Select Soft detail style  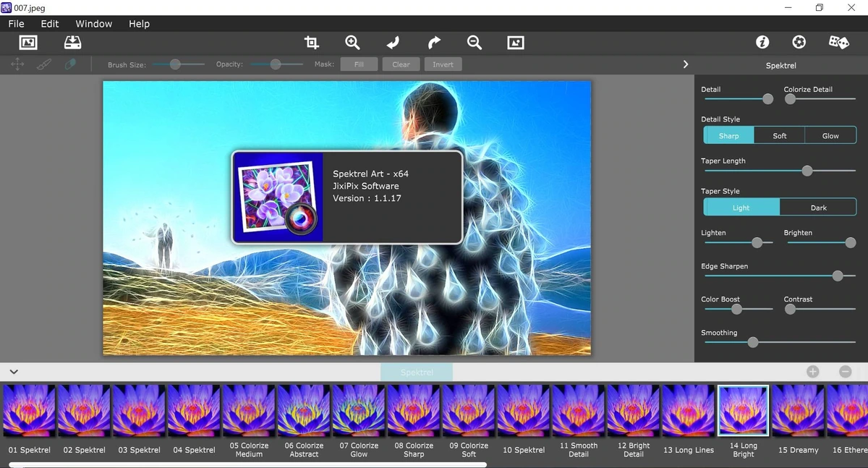779,135
